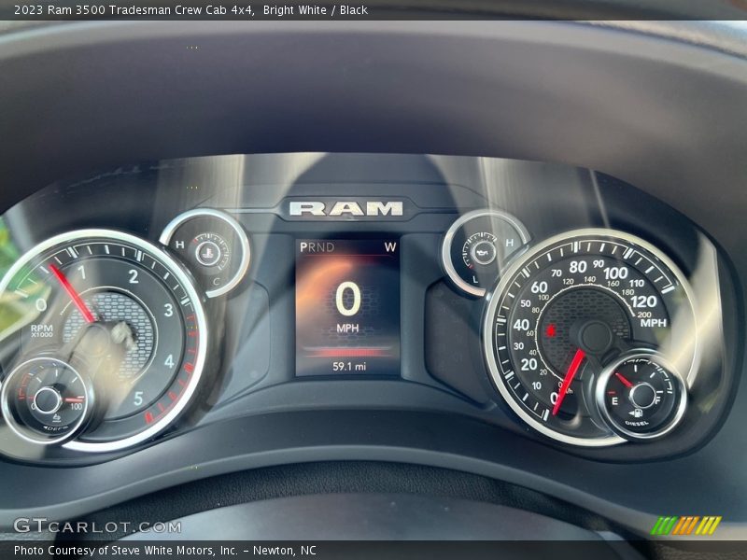Click the H marking on coolant gauge
The width and height of the screenshot is (747, 560).
pyautogui.click(x=179, y=245)
